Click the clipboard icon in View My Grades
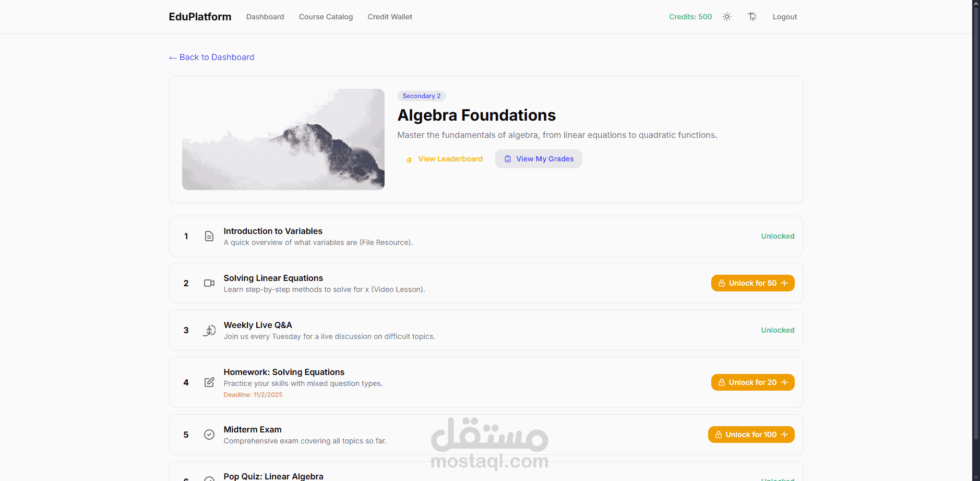Screen dimensions: 980x481 point(508,159)
